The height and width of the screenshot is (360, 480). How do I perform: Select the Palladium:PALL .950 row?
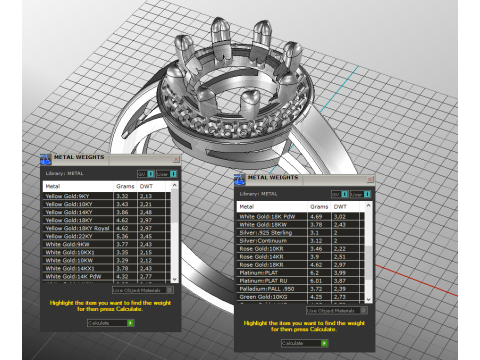point(301,289)
